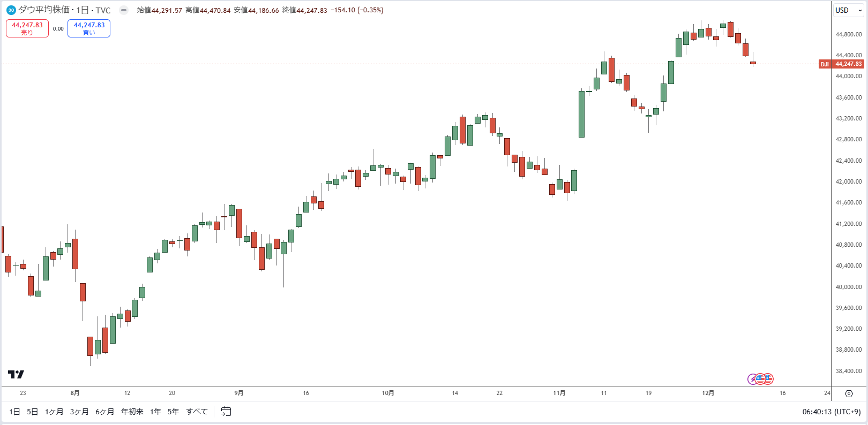This screenshot has height=425, width=868.
Task: Click the blue buy button 44,247.83
Action: click(x=89, y=28)
